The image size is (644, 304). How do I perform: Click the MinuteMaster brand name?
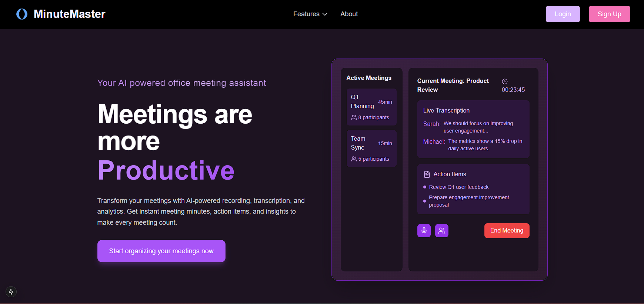click(70, 14)
